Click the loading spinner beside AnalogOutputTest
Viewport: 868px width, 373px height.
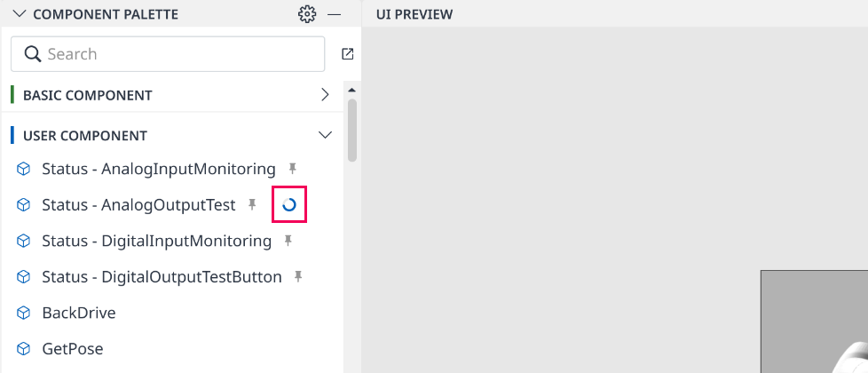tap(289, 205)
